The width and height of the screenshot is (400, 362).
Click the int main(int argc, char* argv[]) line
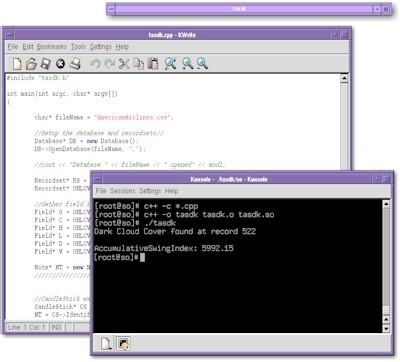pos(62,94)
